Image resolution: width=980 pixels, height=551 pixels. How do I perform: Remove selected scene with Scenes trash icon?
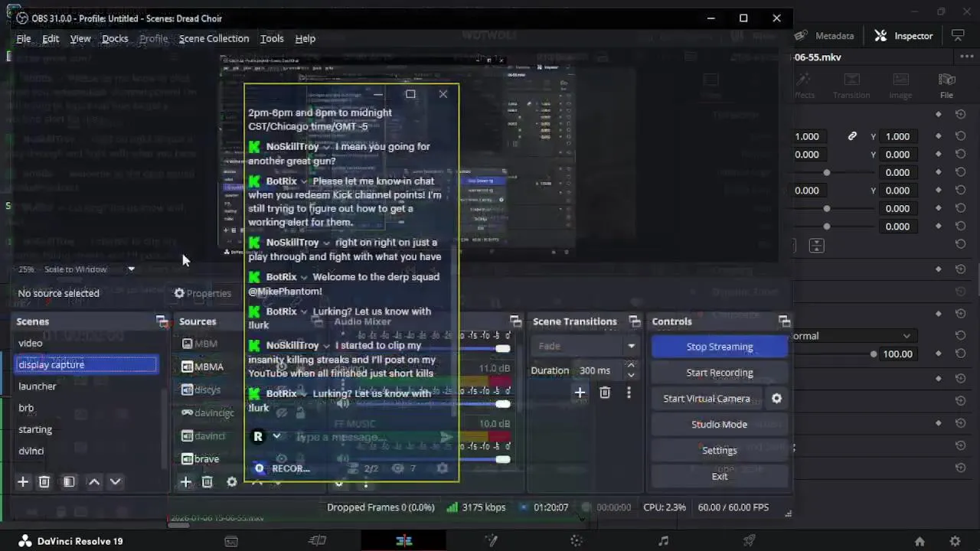click(x=44, y=481)
